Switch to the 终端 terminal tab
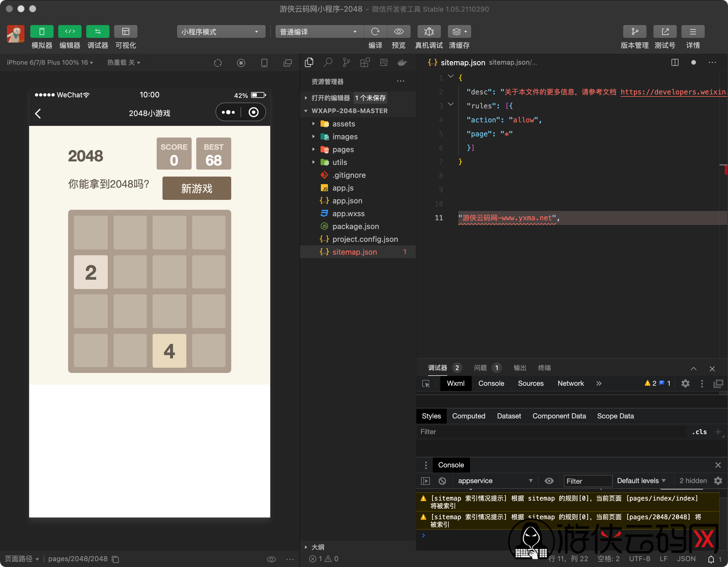The image size is (728, 567). [544, 367]
